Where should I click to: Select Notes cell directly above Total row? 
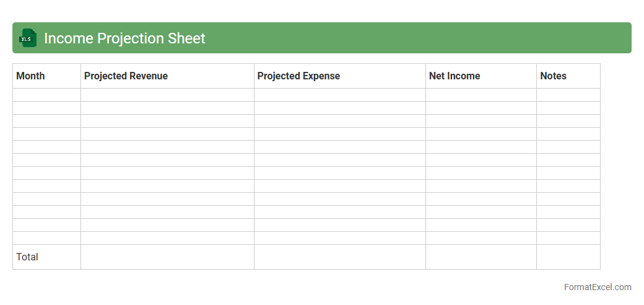tap(568, 238)
